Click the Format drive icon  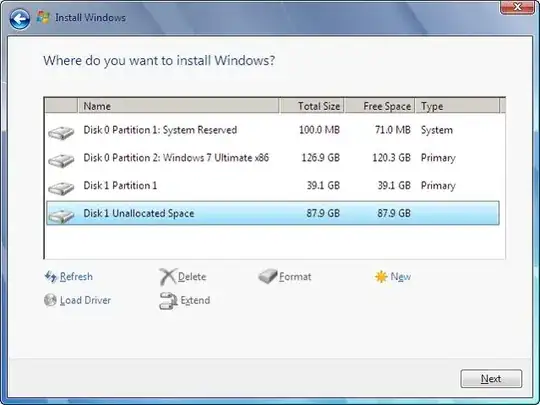(268, 277)
